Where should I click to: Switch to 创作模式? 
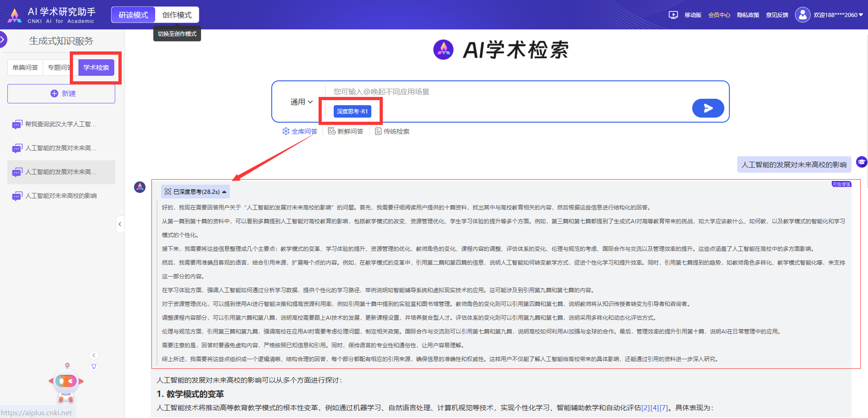tap(177, 15)
